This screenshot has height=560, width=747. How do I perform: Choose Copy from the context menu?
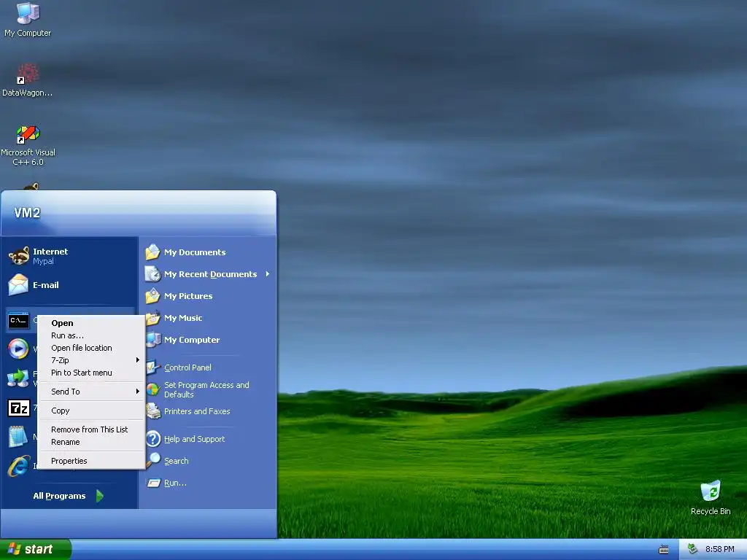coord(91,411)
